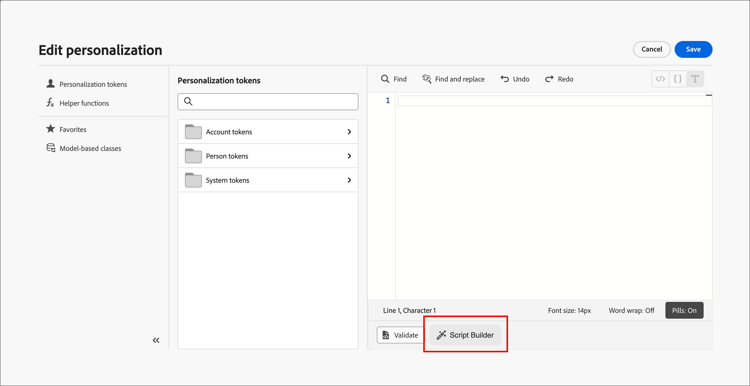
Task: Expand the Account tokens chevron
Action: (349, 132)
